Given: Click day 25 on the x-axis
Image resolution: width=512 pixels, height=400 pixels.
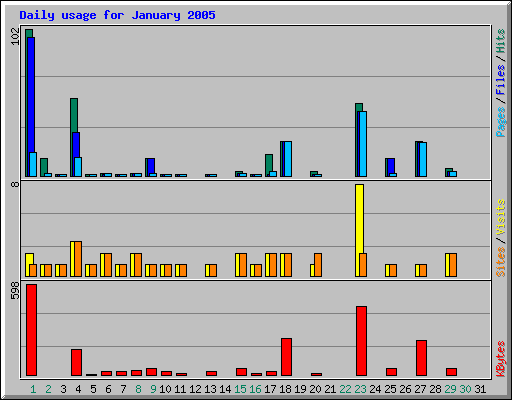Looking at the screenshot, I should 390,389.
